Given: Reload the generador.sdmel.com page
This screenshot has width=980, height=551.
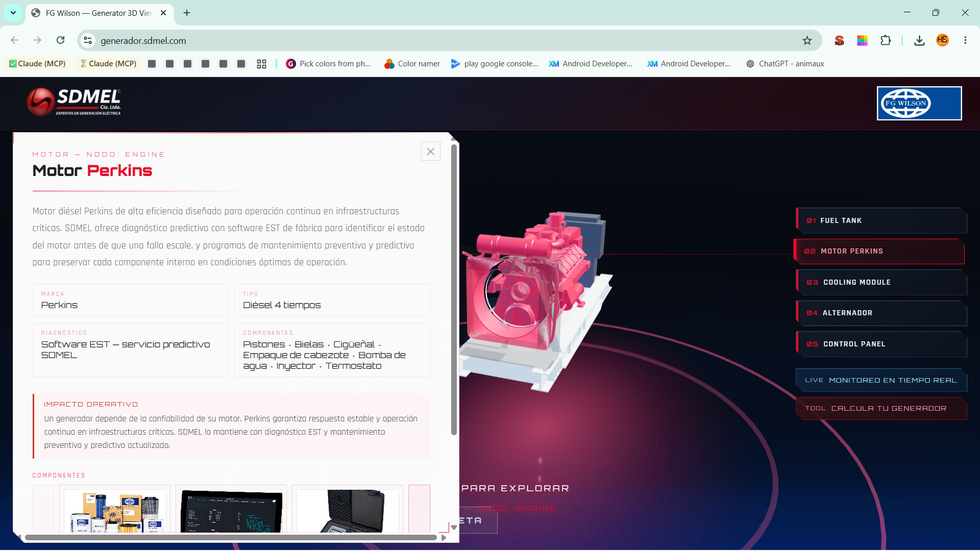Looking at the screenshot, I should (x=60, y=40).
